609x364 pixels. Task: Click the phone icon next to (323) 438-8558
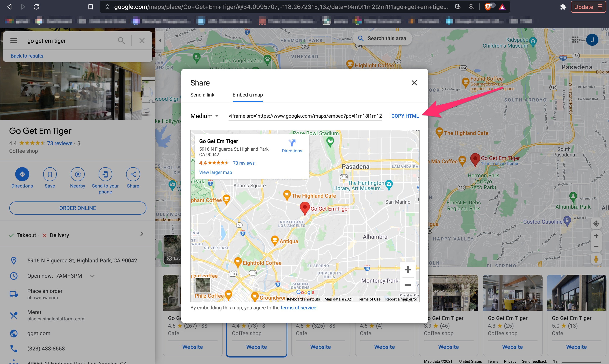tap(14, 349)
